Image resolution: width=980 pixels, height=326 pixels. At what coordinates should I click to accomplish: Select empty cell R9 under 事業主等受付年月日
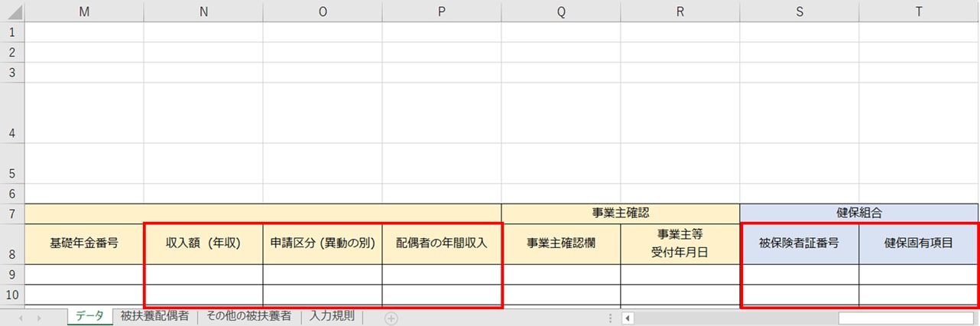tap(680, 274)
